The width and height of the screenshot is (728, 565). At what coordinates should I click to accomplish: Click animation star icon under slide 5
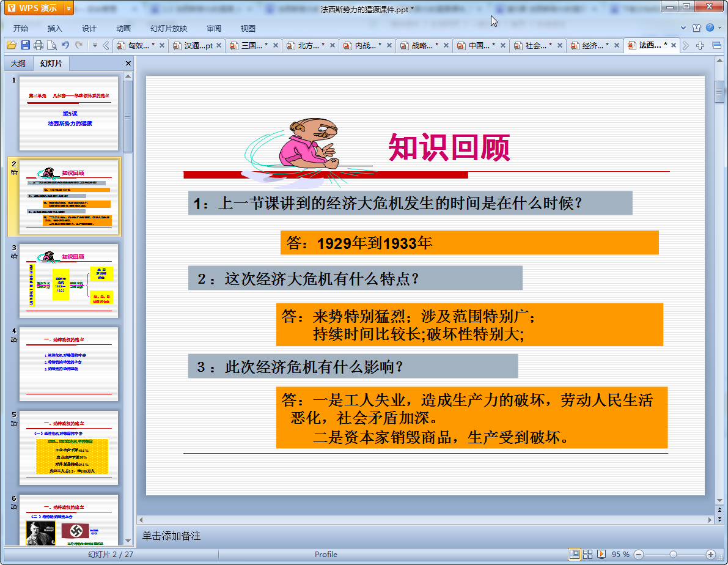[14, 423]
